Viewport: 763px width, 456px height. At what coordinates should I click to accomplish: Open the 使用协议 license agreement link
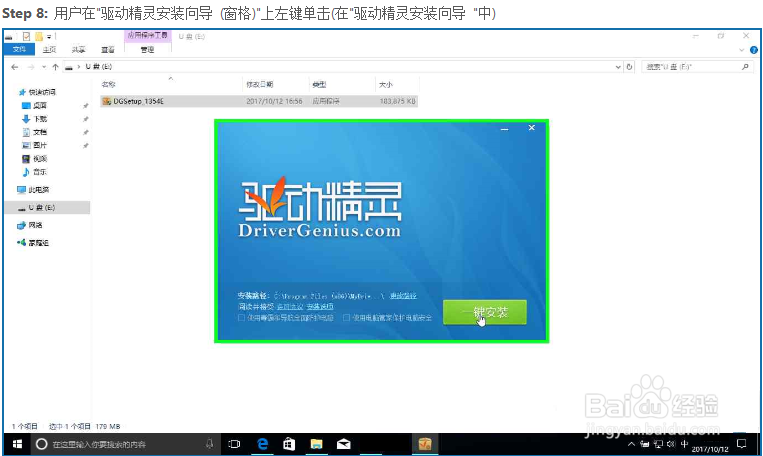coord(290,306)
